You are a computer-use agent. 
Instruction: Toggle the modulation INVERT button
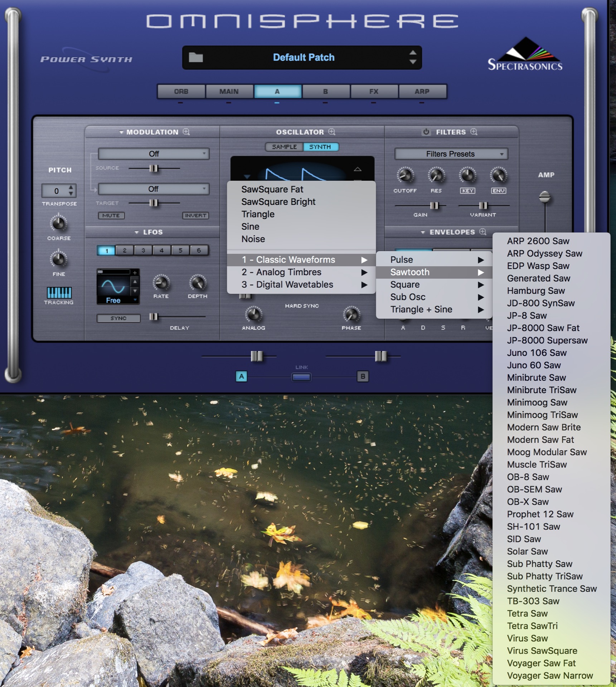(195, 215)
